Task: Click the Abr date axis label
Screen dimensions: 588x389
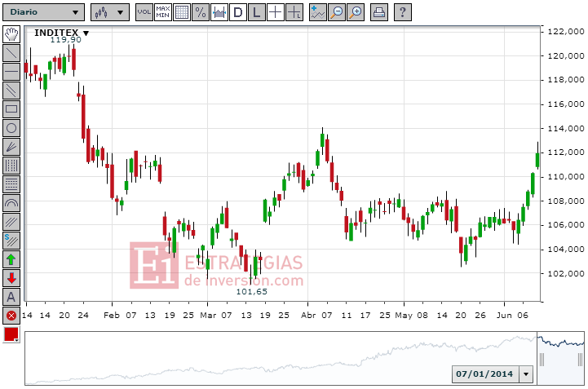Action: point(308,315)
